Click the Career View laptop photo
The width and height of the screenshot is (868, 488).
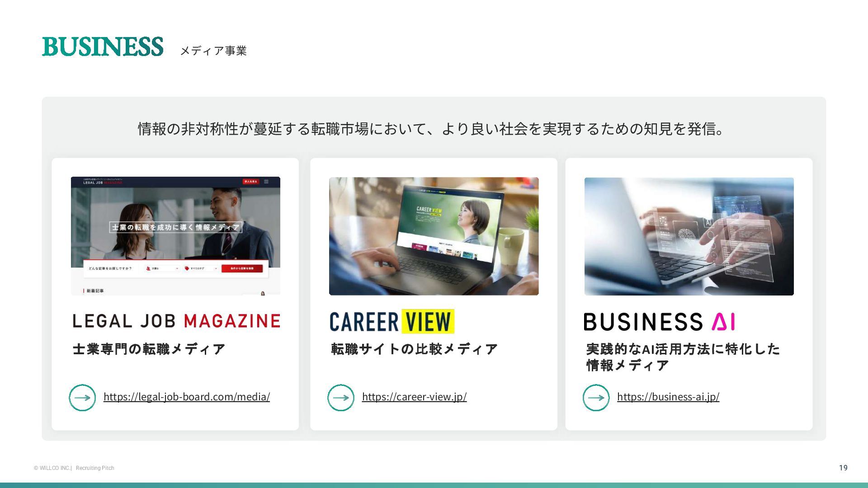coord(434,236)
